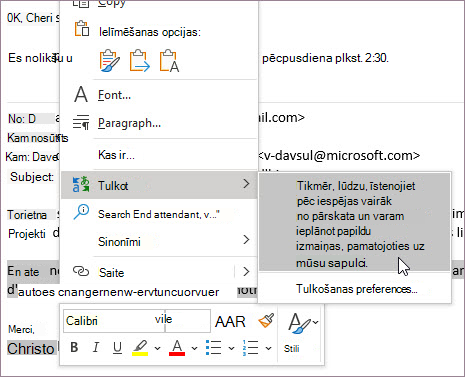The height and width of the screenshot is (377, 465).
Task: Toggle Italic formatting
Action: pos(96,347)
